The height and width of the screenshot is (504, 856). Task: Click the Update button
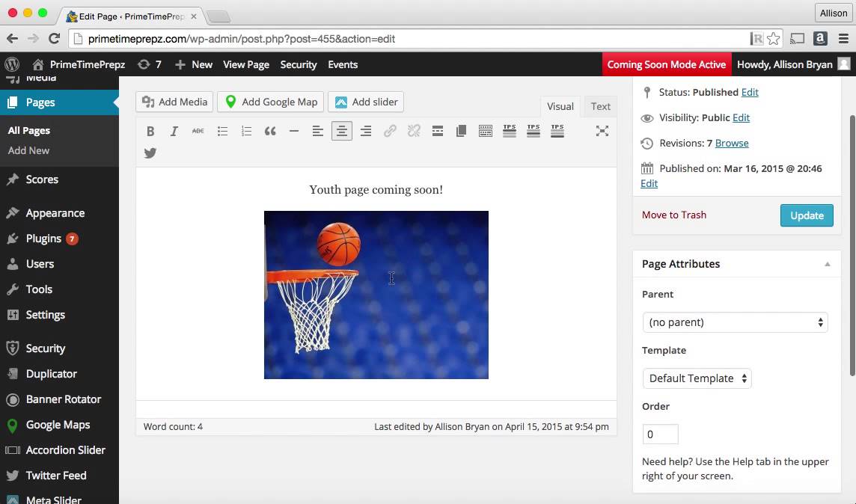point(807,215)
